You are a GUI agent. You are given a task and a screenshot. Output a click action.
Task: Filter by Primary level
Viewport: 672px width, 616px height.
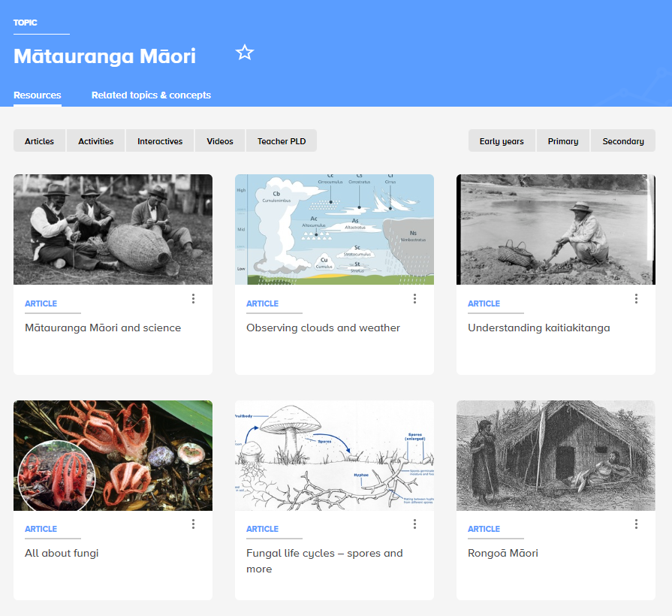[563, 141]
